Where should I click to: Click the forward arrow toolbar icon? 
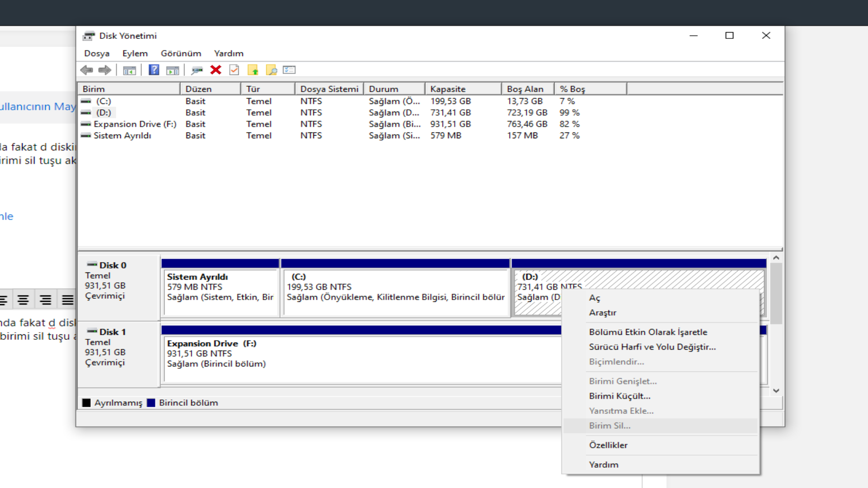tap(105, 70)
